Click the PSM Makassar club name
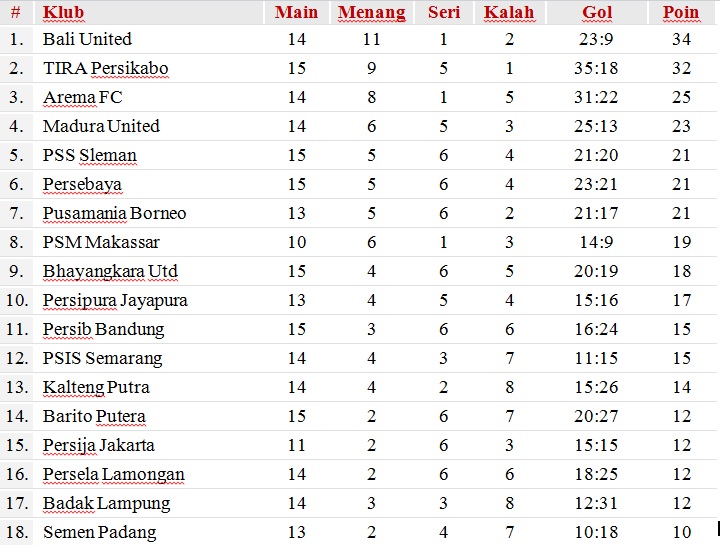Screen dimensions: 720x545 [x=101, y=242]
